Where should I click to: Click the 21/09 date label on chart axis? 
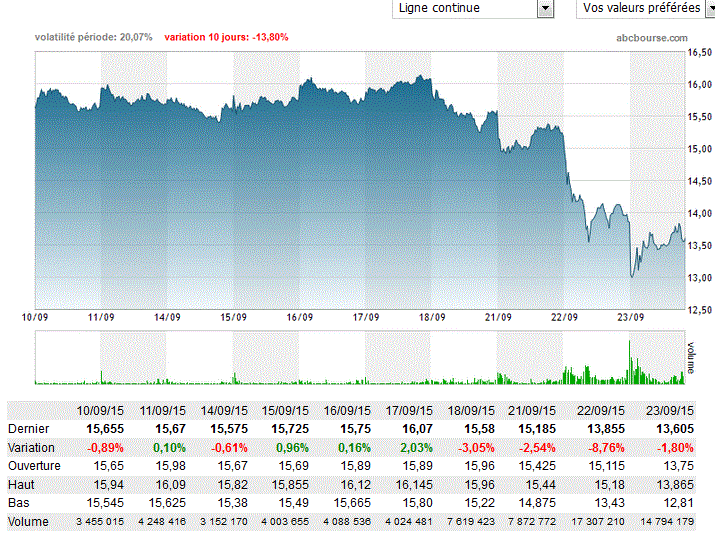498,317
